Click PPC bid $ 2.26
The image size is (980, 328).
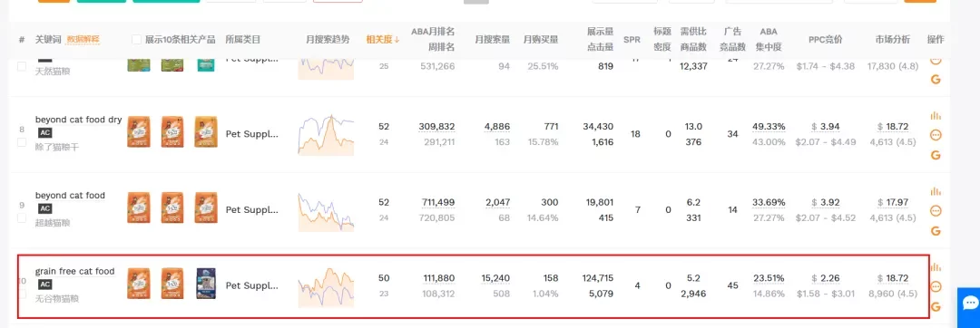(825, 278)
